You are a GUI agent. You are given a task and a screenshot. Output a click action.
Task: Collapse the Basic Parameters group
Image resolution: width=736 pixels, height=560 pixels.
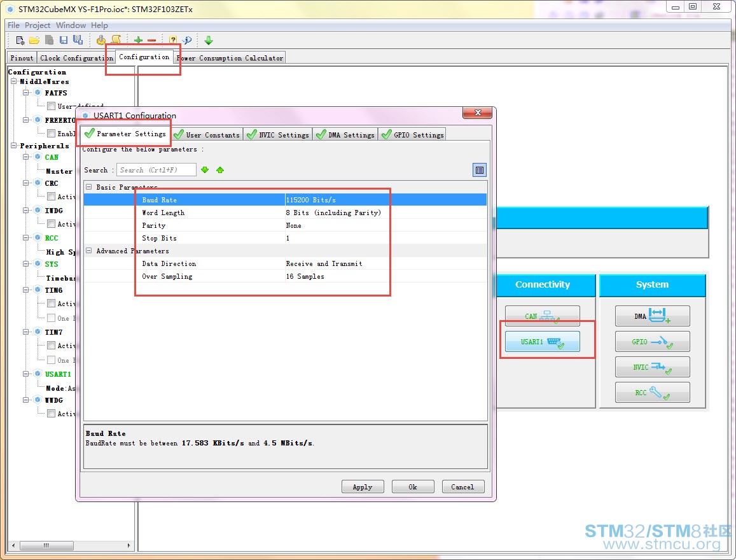click(x=88, y=186)
